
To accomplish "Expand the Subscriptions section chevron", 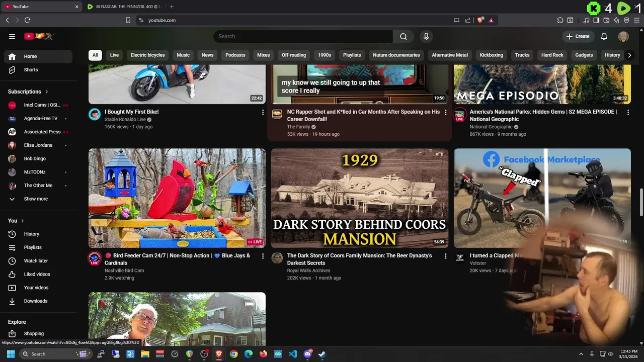I will click(x=47, y=92).
